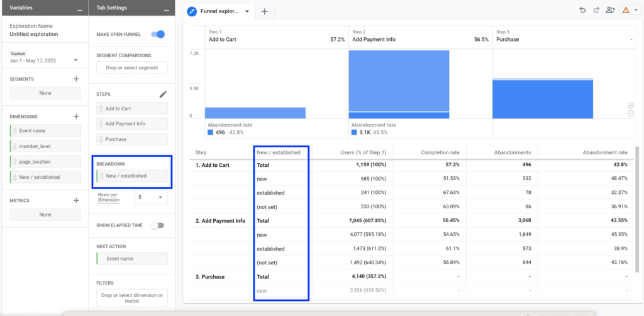This screenshot has width=644, height=316.
Task: Add a new dimension with plus icon
Action: pyautogui.click(x=76, y=116)
